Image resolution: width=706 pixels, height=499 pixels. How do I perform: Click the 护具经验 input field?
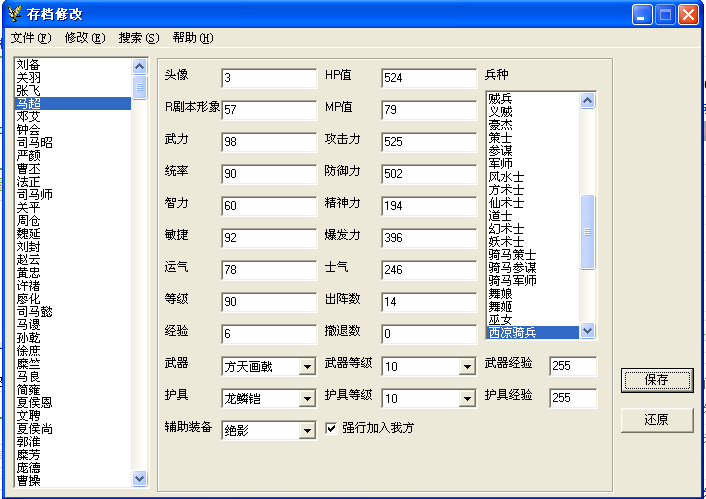573,398
